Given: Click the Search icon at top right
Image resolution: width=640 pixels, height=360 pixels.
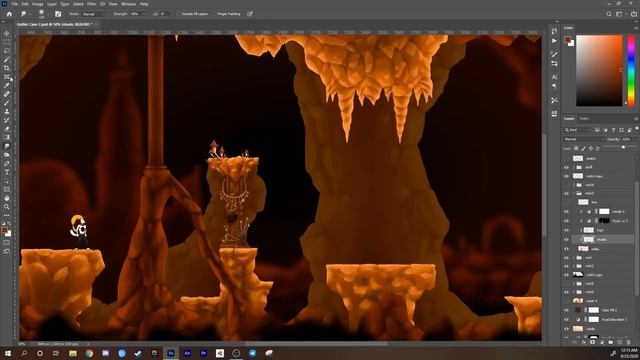Looking at the screenshot, I should (609, 14).
